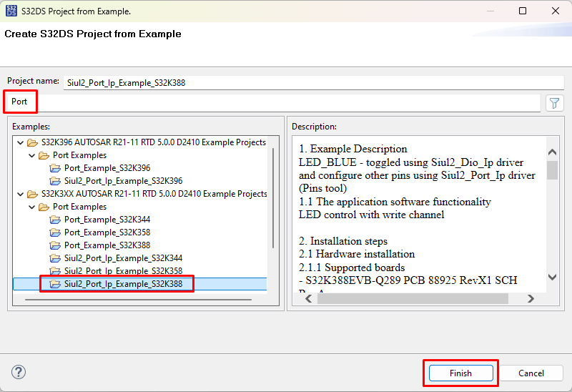Select Port_Example_S32K388 example
This screenshot has width=572, height=392.
click(x=107, y=245)
